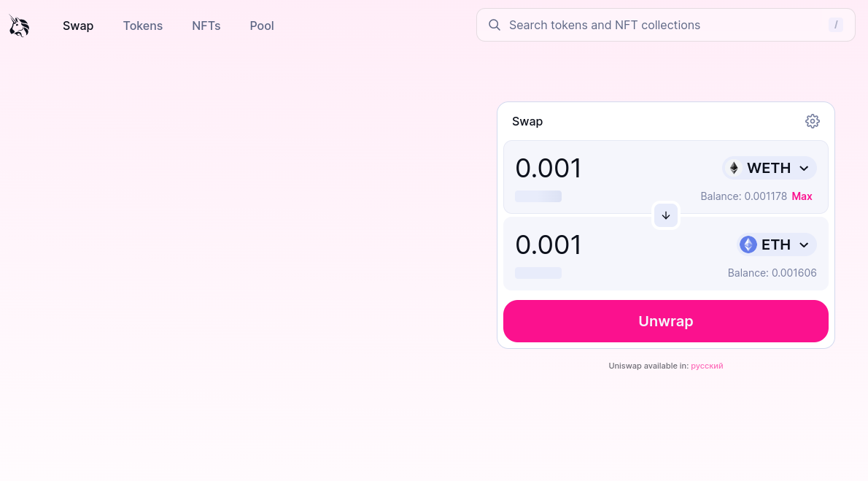The image size is (868, 481).
Task: Click the search magnifier icon
Action: 495,25
